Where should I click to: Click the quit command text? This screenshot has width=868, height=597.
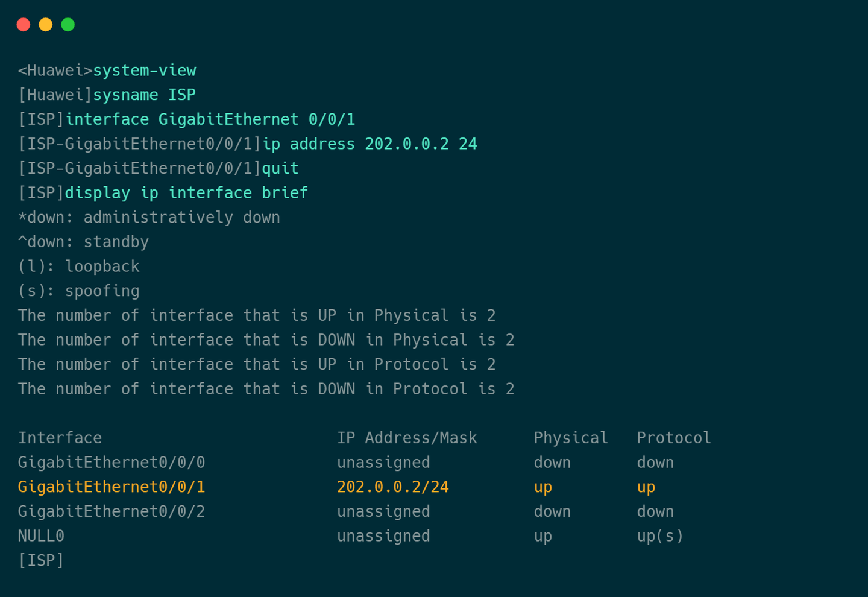pyautogui.click(x=280, y=168)
